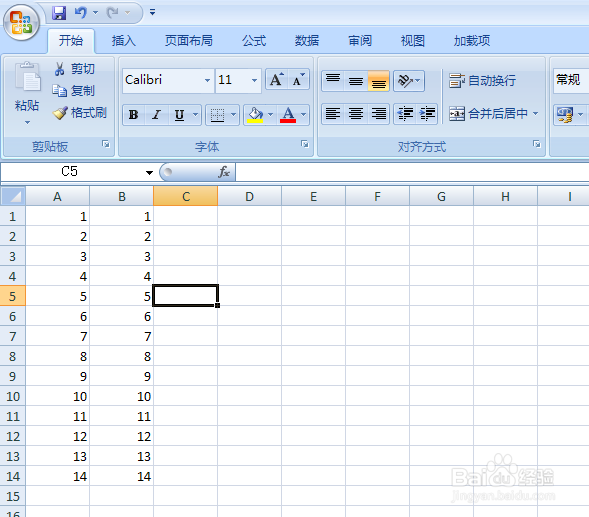Open the 审阅 tab

[x=360, y=41]
